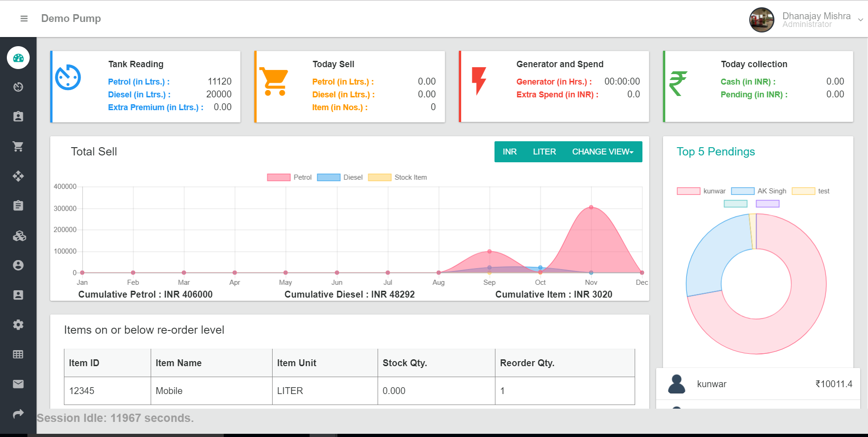Switch the chart to INR view

coord(510,152)
